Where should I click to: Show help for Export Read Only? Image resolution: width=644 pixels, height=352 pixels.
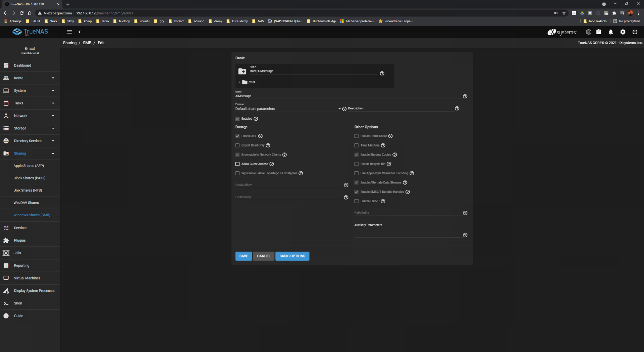[268, 145]
